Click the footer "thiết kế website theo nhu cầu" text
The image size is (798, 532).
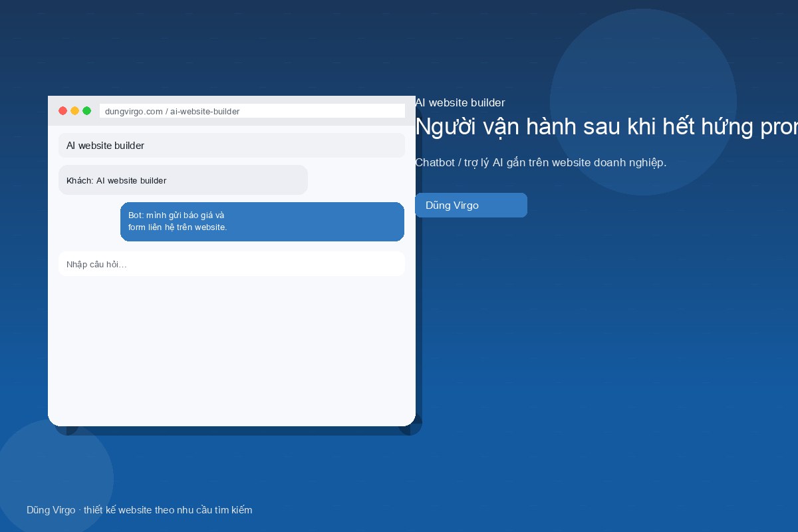click(168, 510)
